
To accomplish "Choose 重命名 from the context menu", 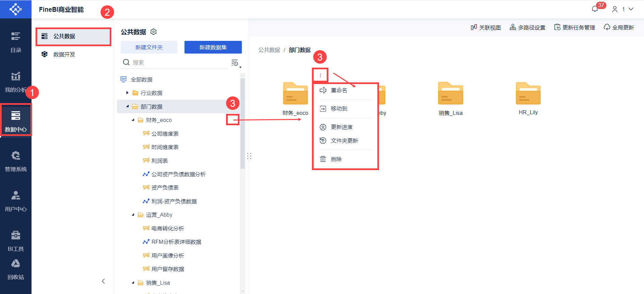I will (345, 90).
